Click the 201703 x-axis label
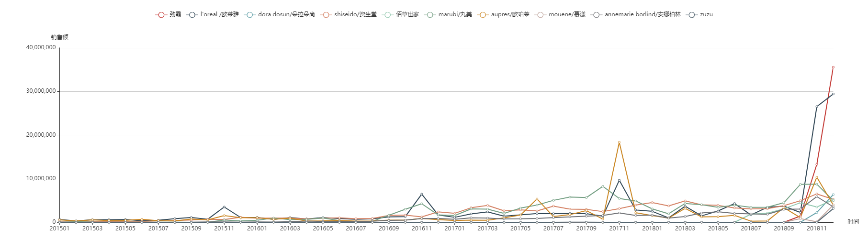868x239 pixels. tap(487, 228)
